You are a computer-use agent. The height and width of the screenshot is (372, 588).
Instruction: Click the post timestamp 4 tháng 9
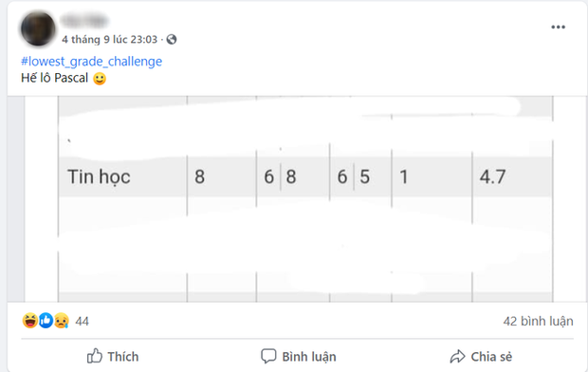click(x=109, y=40)
